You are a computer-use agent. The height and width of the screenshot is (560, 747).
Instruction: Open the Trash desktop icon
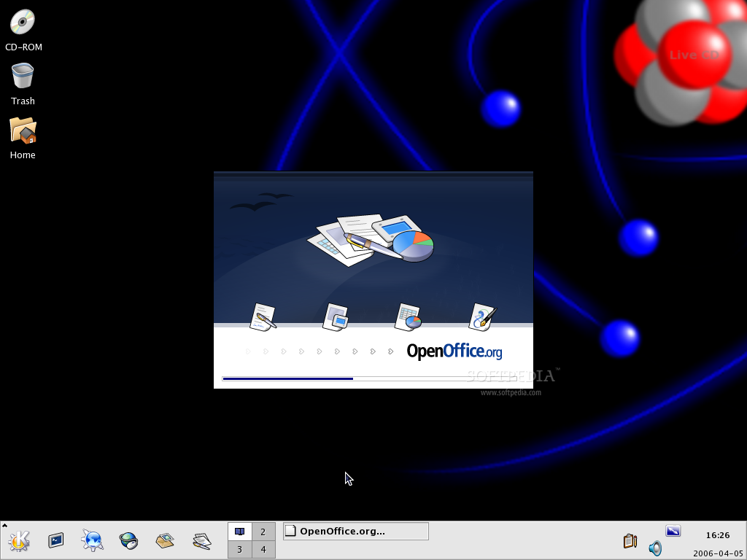click(23, 76)
